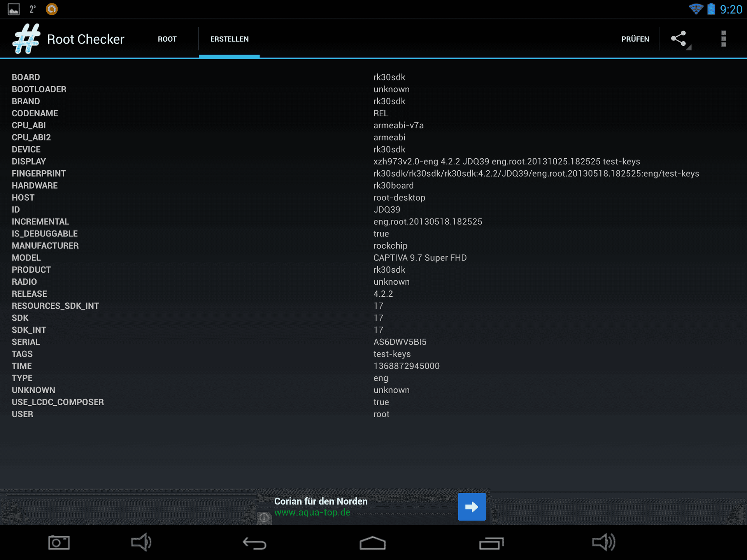The height and width of the screenshot is (560, 747).
Task: Tap the Root Checker title text
Action: click(x=86, y=39)
